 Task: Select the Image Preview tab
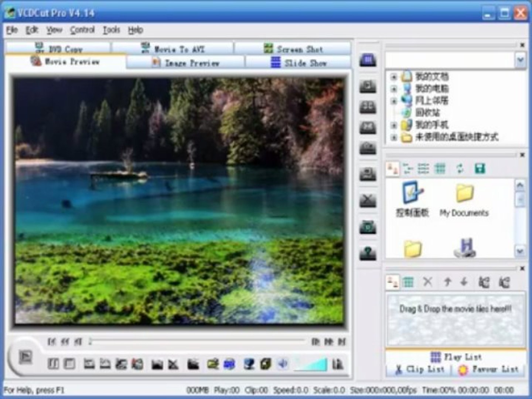tap(186, 63)
